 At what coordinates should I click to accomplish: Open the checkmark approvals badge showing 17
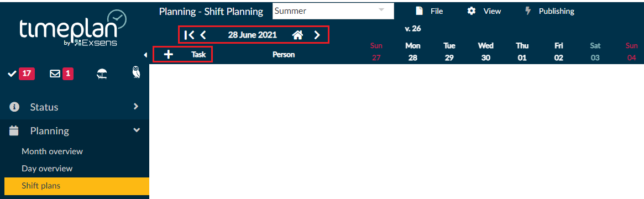pos(22,74)
